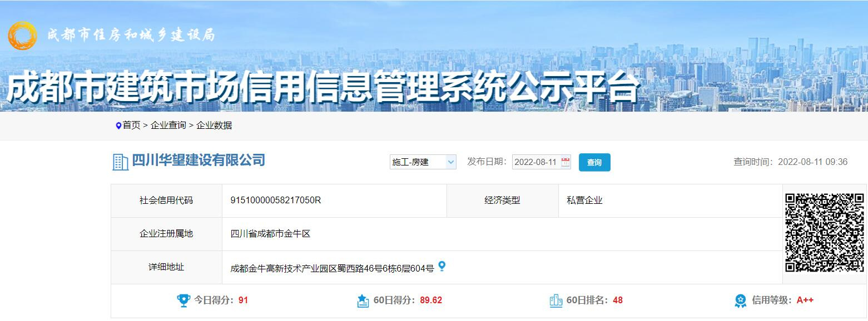The width and height of the screenshot is (868, 321).
Task: Click the A++ credit grade value
Action: (x=805, y=300)
